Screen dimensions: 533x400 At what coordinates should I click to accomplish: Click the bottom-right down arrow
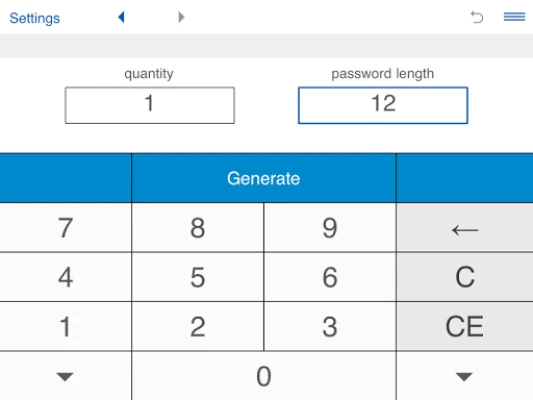coord(465,376)
